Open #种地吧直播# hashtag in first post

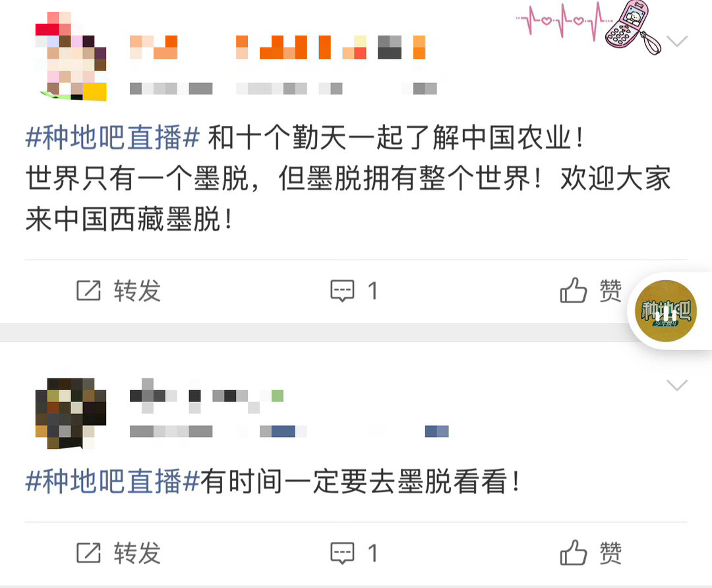pos(113,137)
